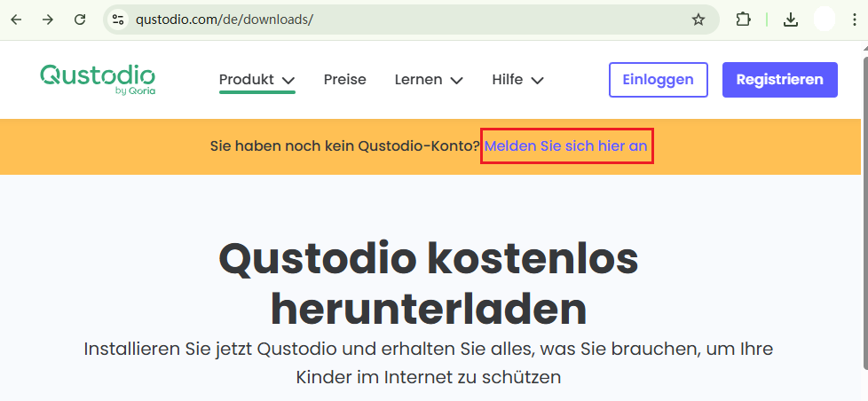
Task: Click the Einloggen button
Action: [x=659, y=80]
